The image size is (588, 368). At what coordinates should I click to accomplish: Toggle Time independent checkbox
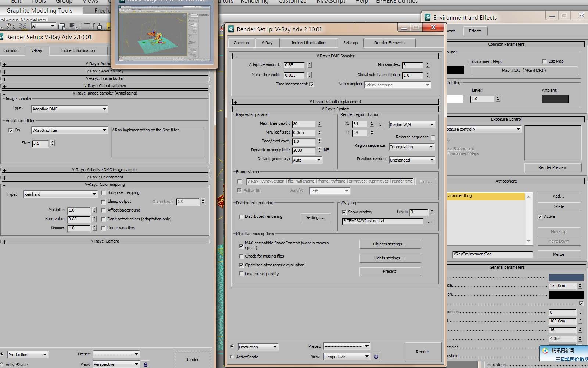click(312, 84)
